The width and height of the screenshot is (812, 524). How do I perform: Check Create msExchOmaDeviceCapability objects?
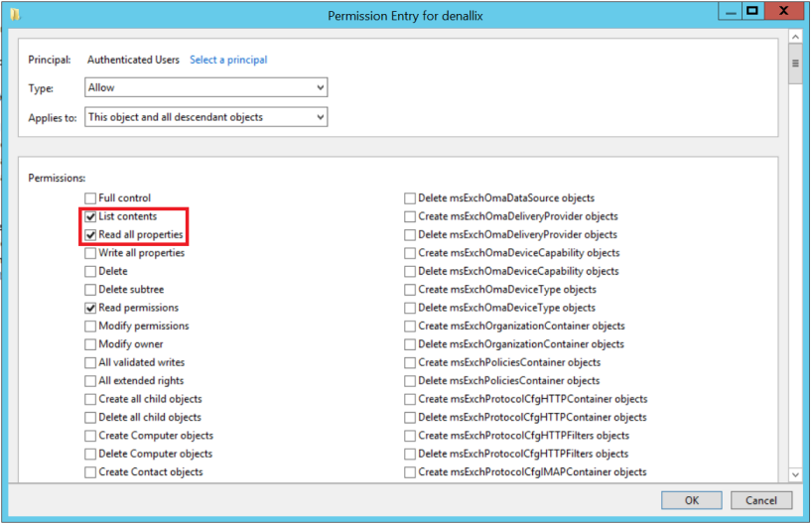(410, 253)
